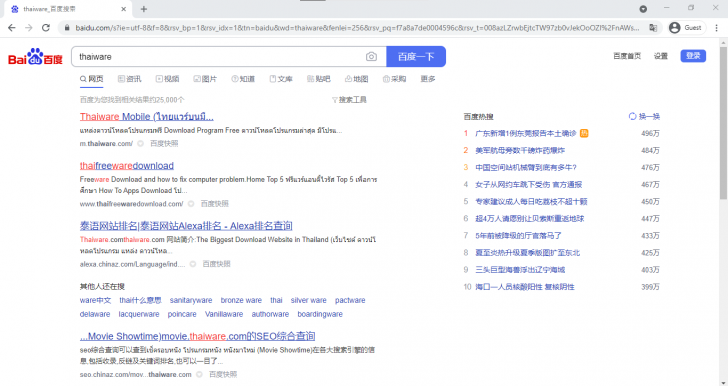Open 搜索工具 filter
Image resolution: width=728 pixels, height=386 pixels.
[x=350, y=99]
